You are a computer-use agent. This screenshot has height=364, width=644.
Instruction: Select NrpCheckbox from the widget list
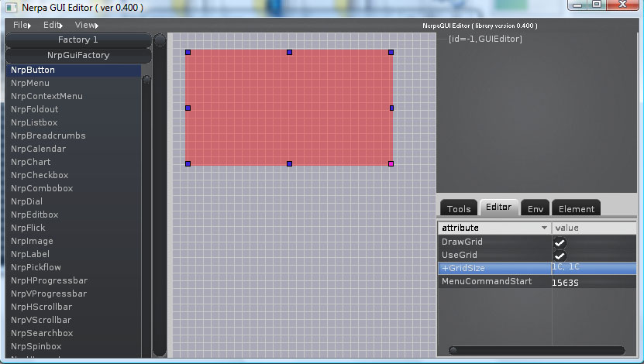[40, 175]
